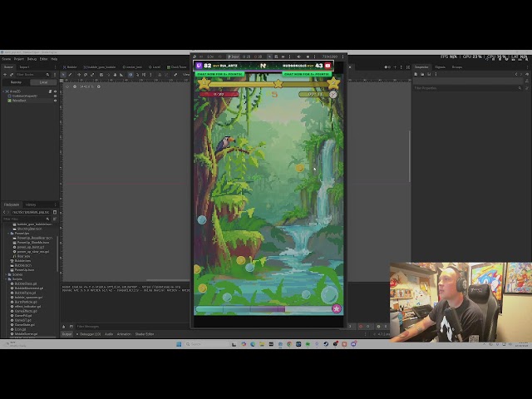532x399 pixels.
Task: Select the Select Mode arrow tool
Action: (x=63, y=75)
